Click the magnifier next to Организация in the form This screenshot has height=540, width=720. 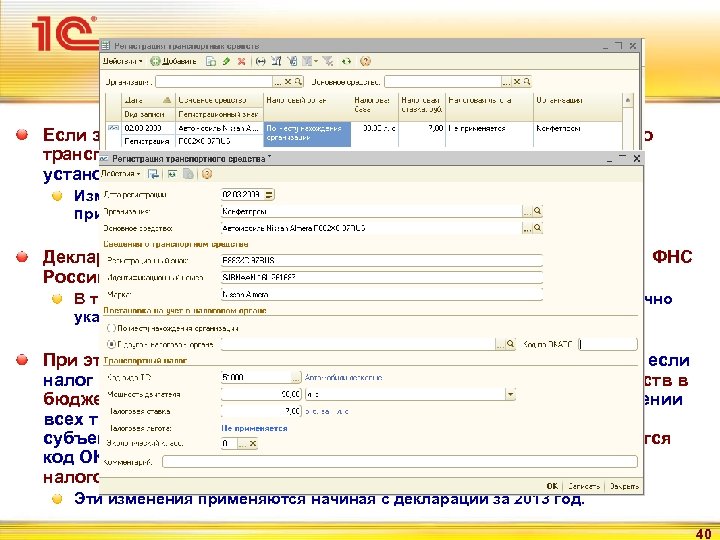(537, 211)
